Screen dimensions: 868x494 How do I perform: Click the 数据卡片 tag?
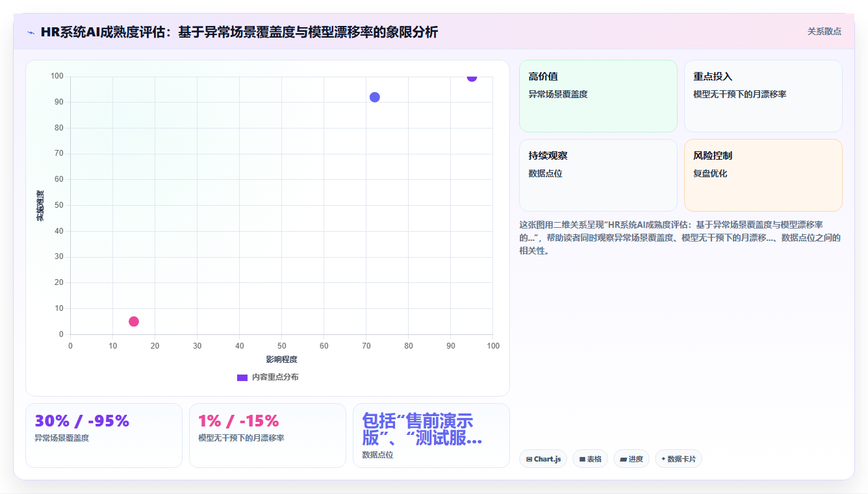pyautogui.click(x=678, y=459)
